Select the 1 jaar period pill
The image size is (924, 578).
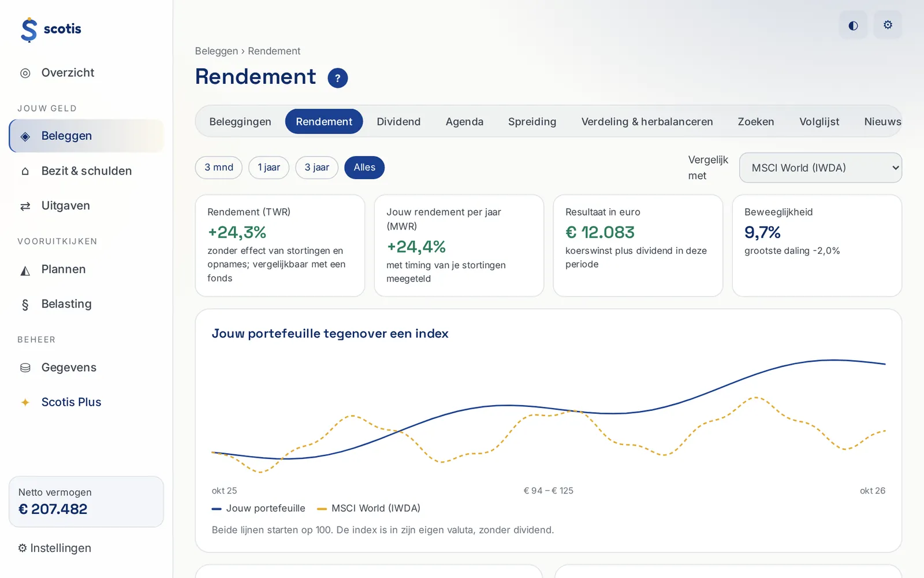[269, 168]
